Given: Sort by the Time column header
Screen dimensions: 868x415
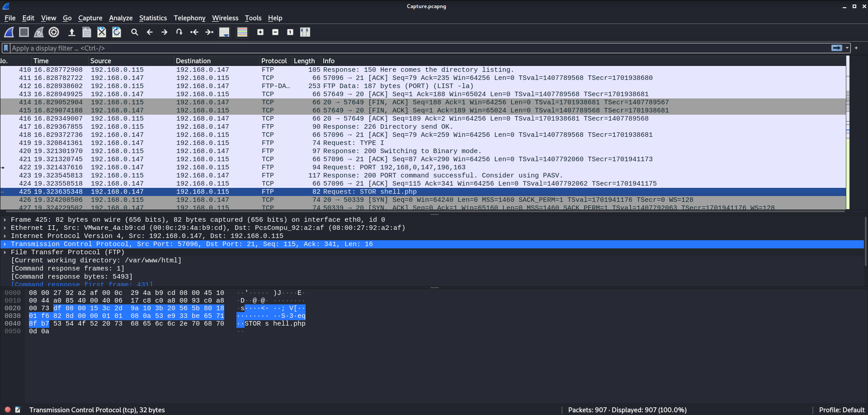Looking at the screenshot, I should (x=60, y=61).
